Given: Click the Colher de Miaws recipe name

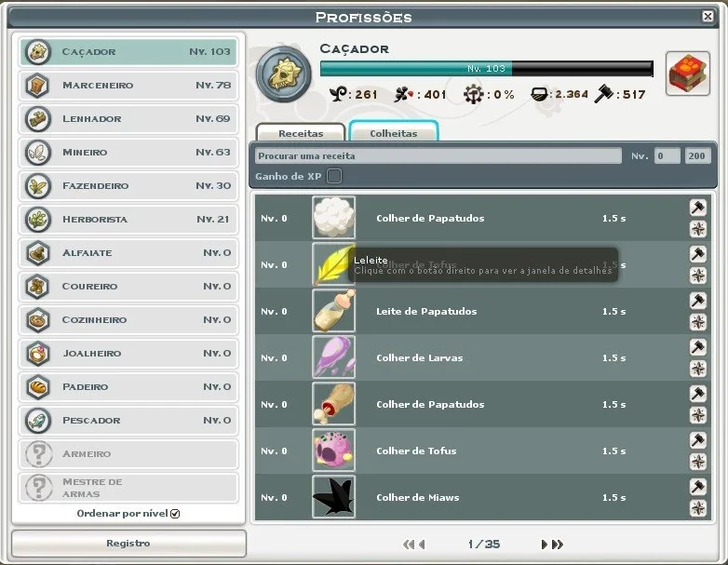Looking at the screenshot, I should (x=418, y=498).
